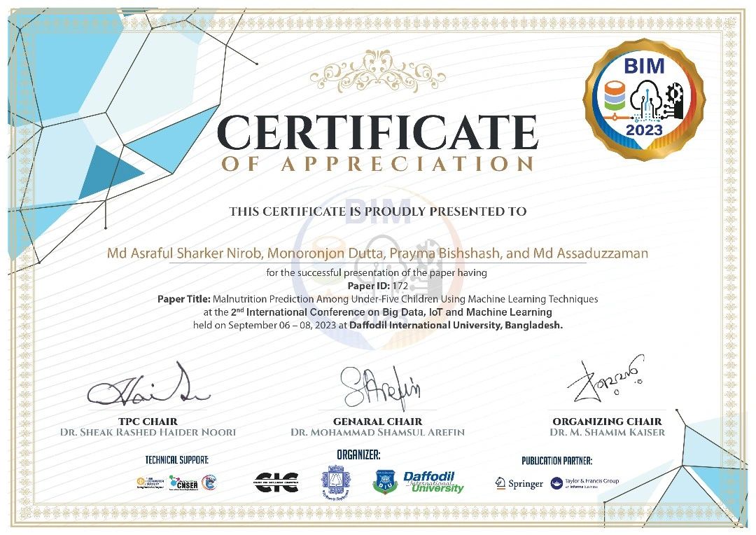Click the recipients' names line

[377, 253]
